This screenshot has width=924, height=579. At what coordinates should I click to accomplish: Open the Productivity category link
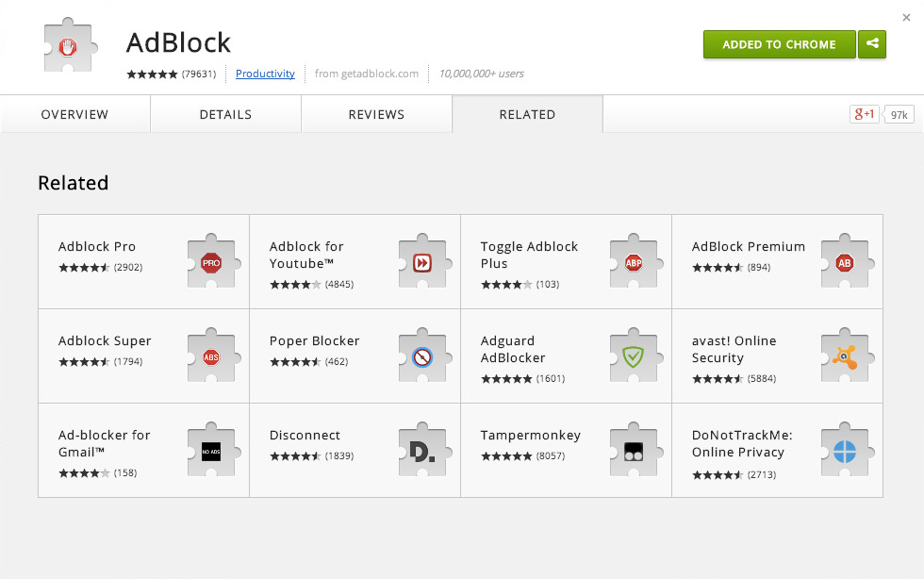[x=265, y=74]
